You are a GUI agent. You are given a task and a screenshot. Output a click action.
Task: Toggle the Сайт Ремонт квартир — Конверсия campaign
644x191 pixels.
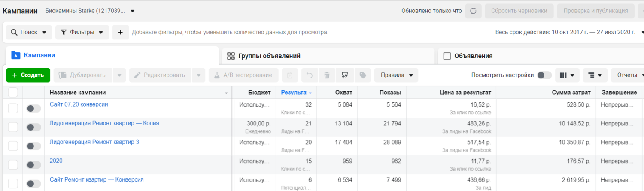click(x=34, y=184)
